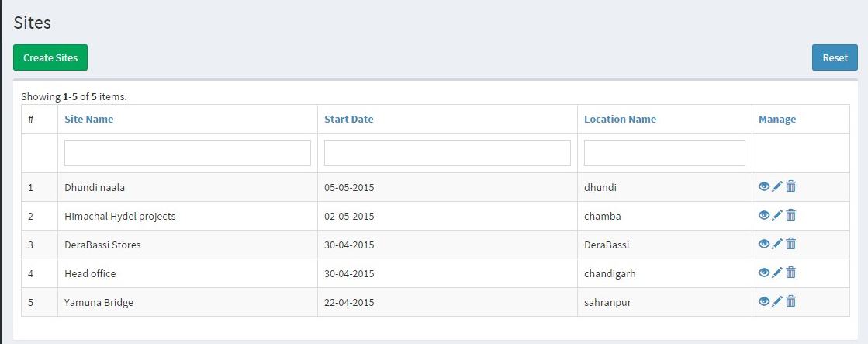Select the Yamuna Bridge name cell
Viewport: 868px width, 344px height.
point(188,302)
